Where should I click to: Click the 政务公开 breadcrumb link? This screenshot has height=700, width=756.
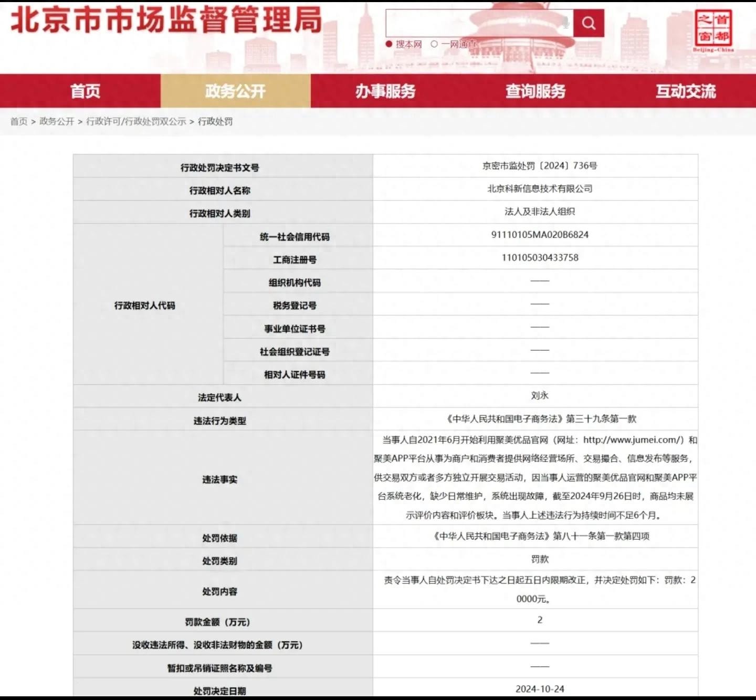click(57, 121)
